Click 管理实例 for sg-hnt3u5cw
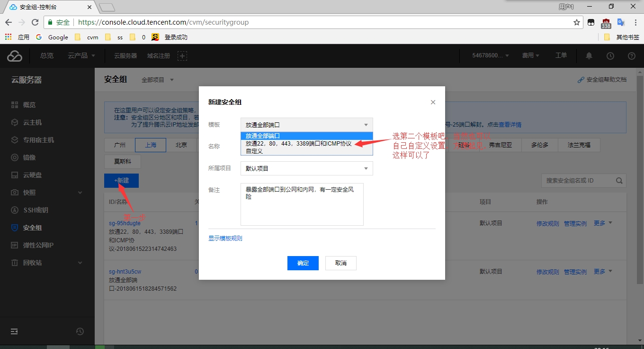Viewport: 644px width, 349px height. pos(575,272)
